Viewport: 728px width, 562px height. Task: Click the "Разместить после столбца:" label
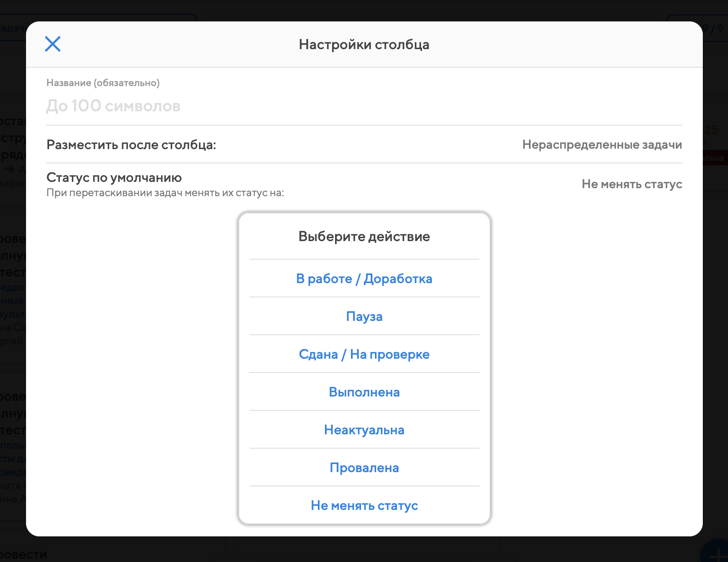tap(131, 144)
